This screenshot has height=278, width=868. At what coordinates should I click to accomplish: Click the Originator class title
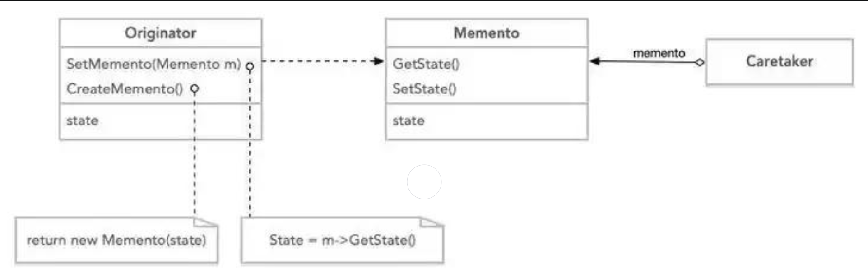point(160,33)
